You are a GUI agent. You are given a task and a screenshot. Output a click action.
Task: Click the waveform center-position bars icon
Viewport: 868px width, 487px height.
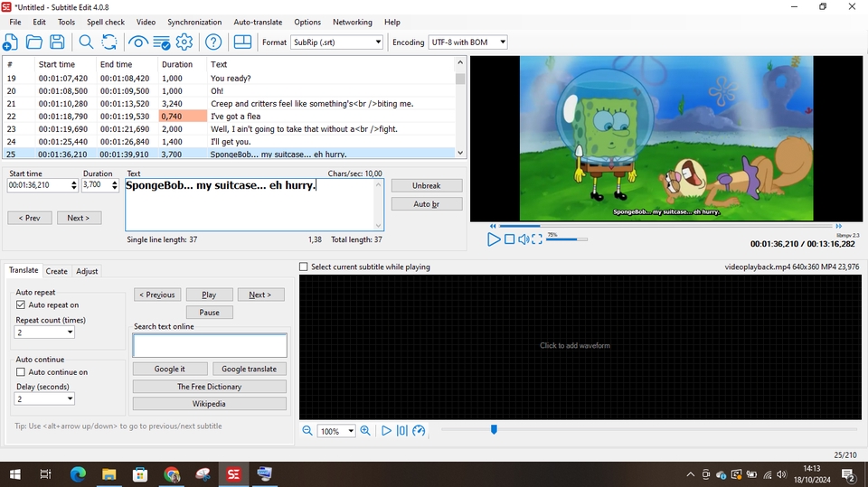[x=401, y=431]
